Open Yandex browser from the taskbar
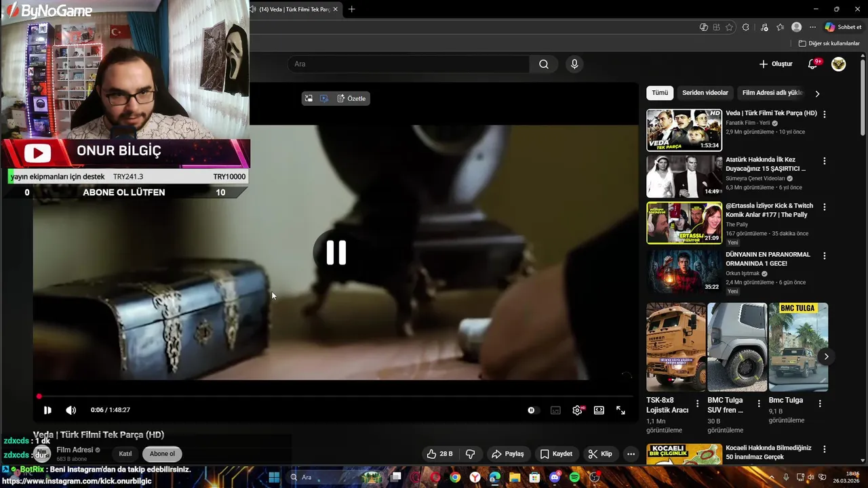 click(475, 477)
